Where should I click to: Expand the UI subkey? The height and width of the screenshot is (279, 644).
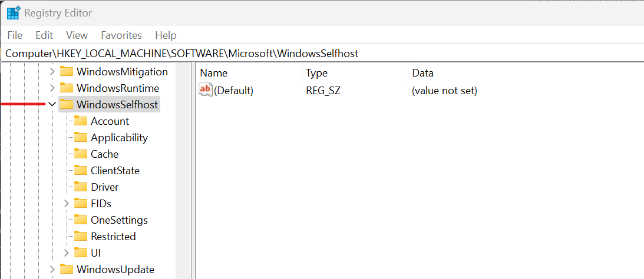67,253
